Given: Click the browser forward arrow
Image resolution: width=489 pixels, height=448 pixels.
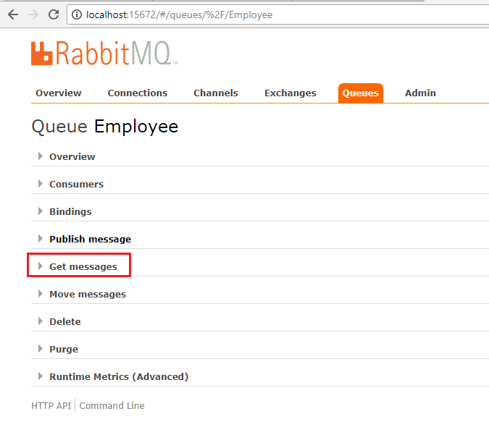Looking at the screenshot, I should tap(33, 14).
